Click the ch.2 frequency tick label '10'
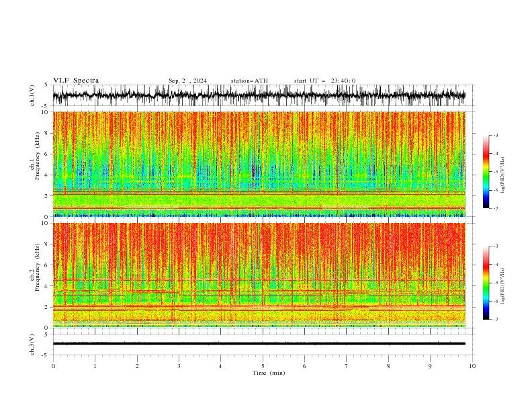532x411 pixels. pyautogui.click(x=46, y=223)
